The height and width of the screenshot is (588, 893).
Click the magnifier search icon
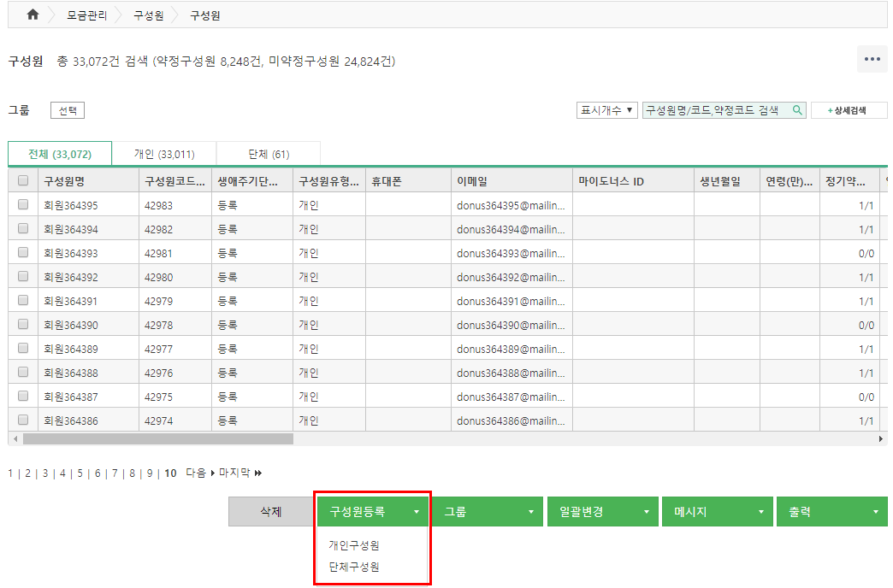click(x=797, y=110)
